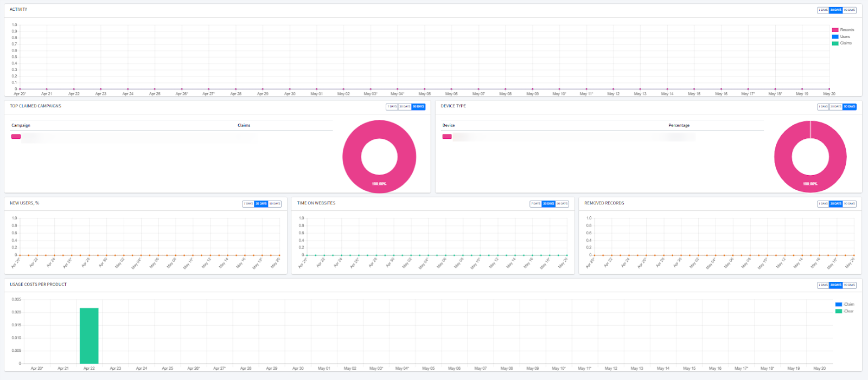The width and height of the screenshot is (868, 380).
Task: Toggle the Users series in Activity legend
Action: [841, 37]
